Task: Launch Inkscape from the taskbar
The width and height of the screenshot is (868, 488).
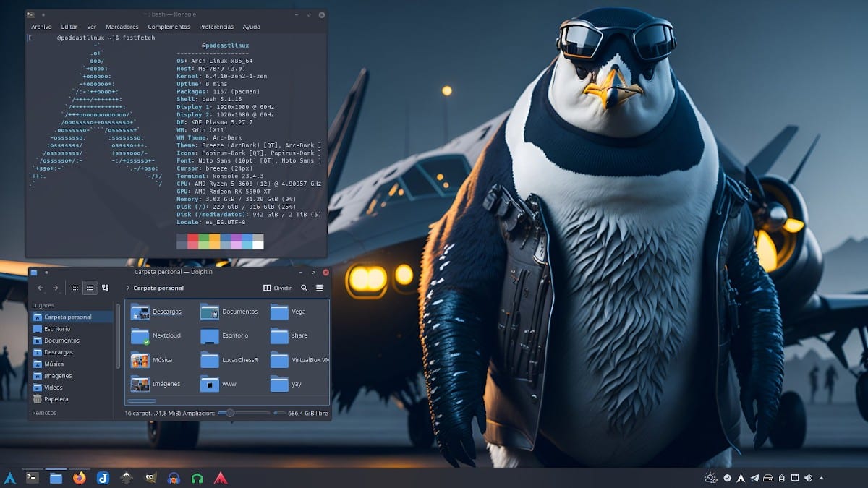Action: pos(127,477)
